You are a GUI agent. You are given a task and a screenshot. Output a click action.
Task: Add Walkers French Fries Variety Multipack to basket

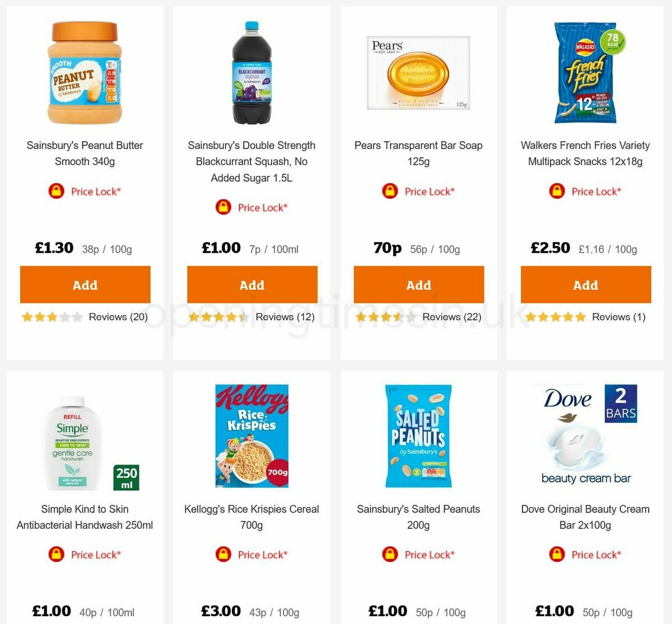point(585,285)
